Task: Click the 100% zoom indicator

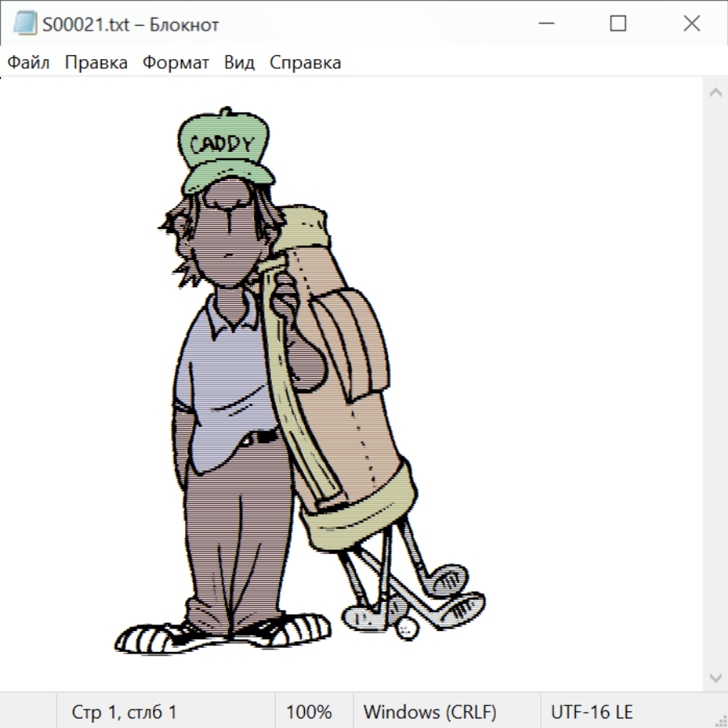Action: (309, 712)
